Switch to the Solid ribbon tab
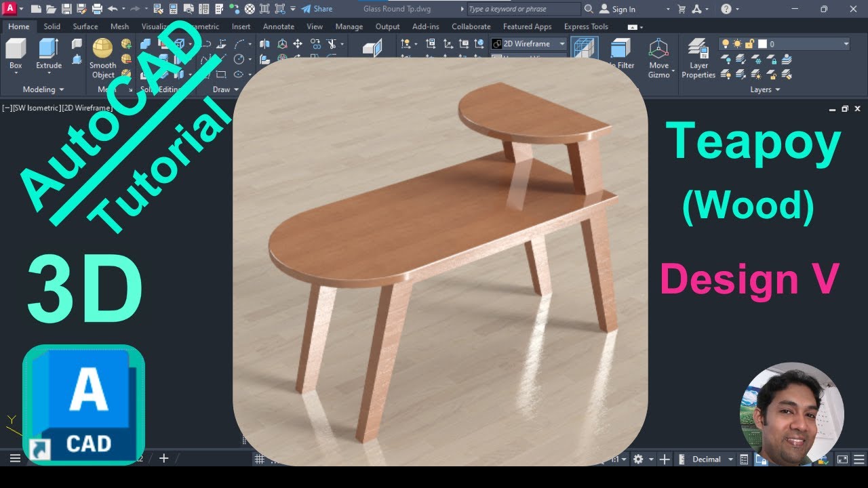868x488 pixels. click(52, 26)
